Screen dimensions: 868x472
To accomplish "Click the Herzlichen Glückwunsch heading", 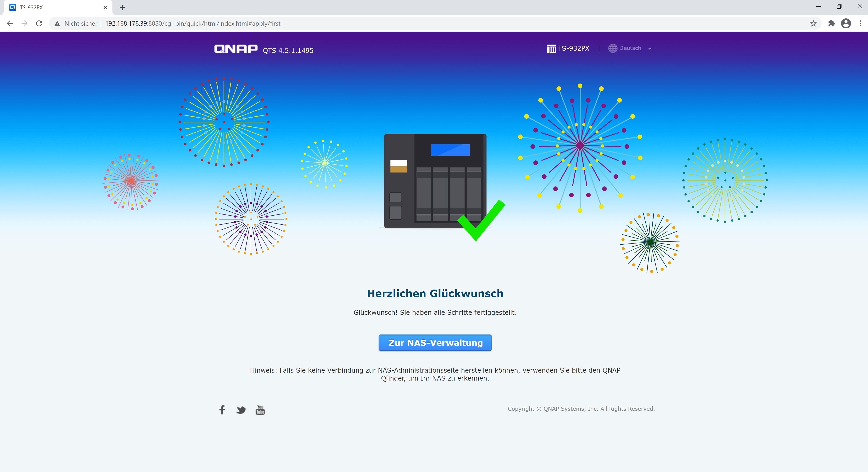I will [x=435, y=293].
